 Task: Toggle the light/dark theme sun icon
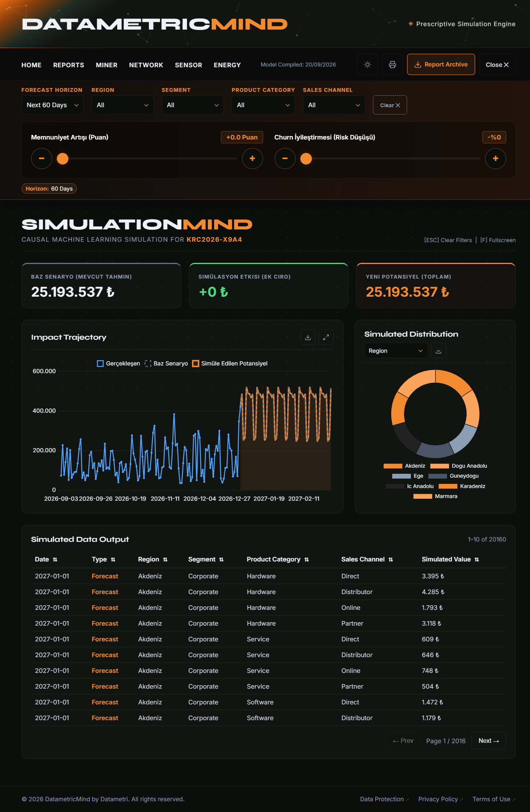point(368,65)
